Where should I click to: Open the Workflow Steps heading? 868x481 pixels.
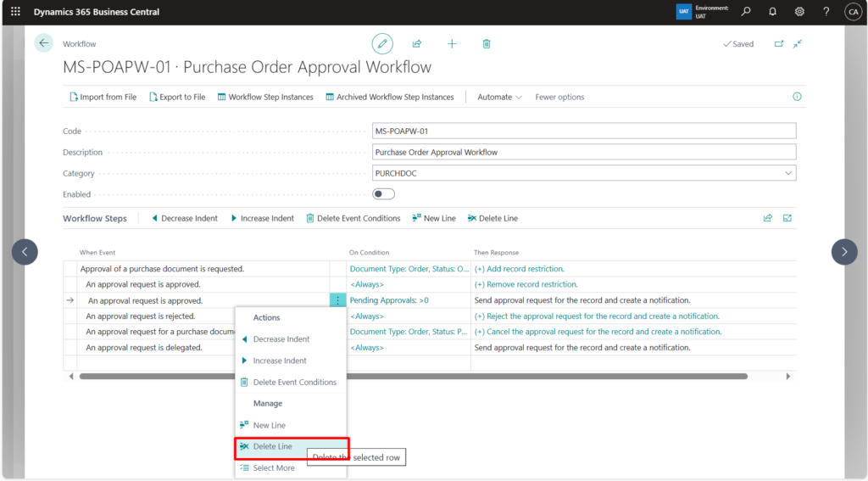(95, 218)
